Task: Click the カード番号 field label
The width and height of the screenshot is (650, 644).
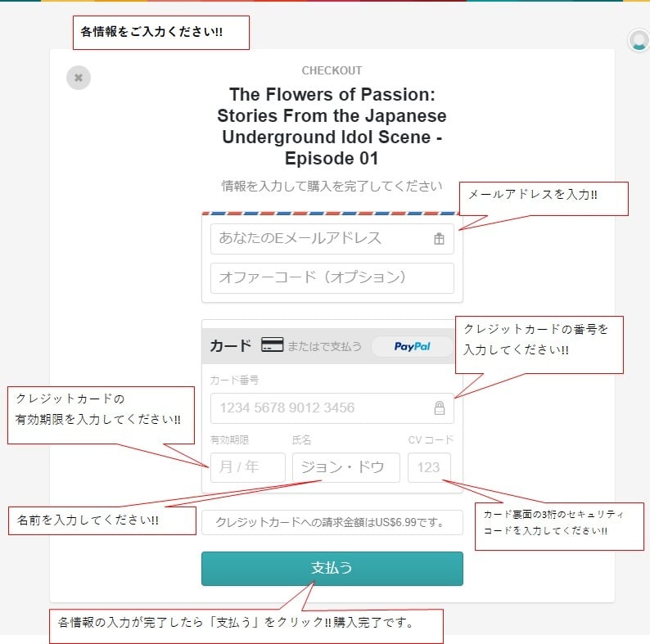Action: point(234,380)
